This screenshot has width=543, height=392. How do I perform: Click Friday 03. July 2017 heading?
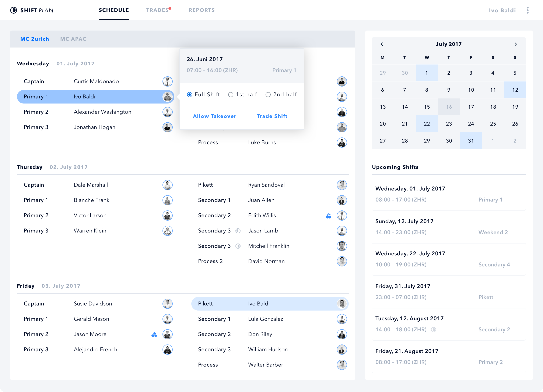pyautogui.click(x=49, y=286)
